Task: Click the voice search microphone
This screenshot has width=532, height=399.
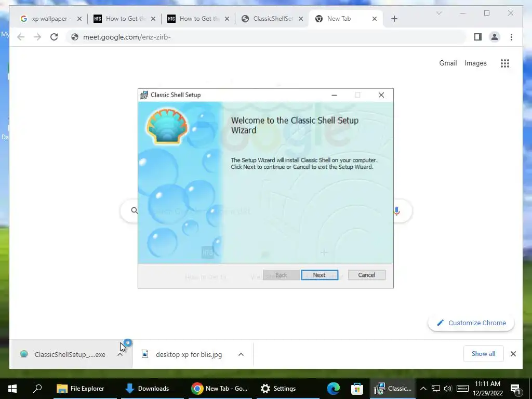Action: (396, 211)
